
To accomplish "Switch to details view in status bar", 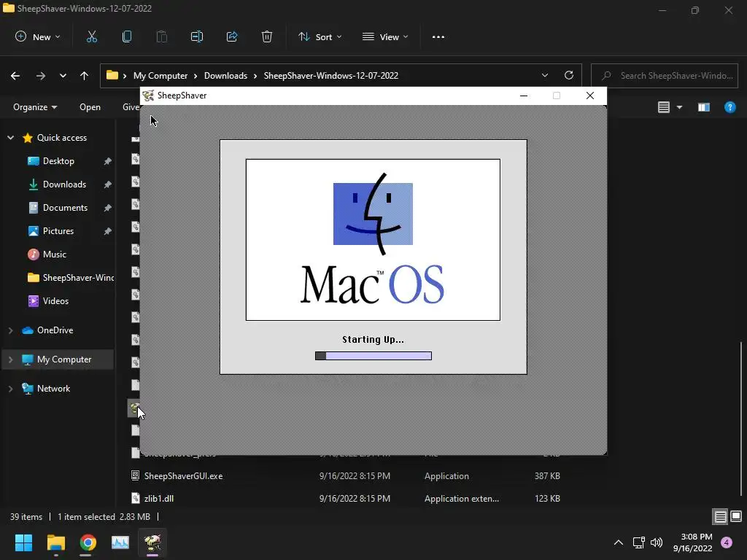I will (720, 517).
